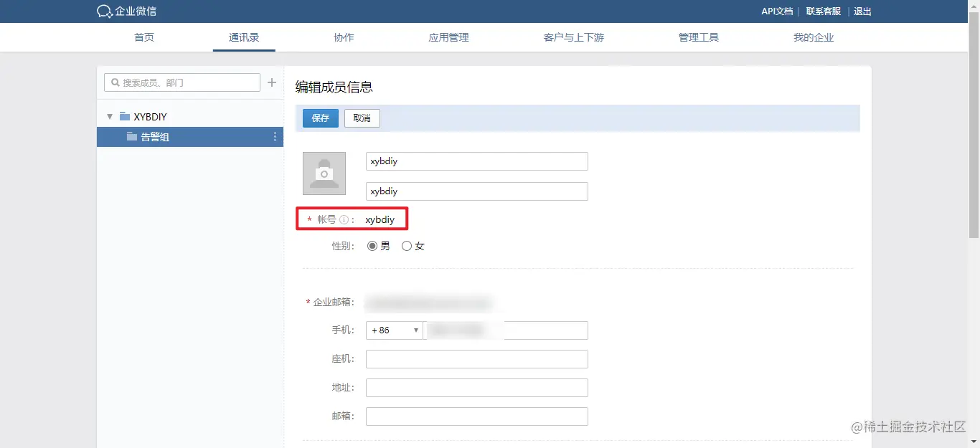980x448 pixels.
Task: Open the 客户与上下游 tab
Action: (x=574, y=37)
